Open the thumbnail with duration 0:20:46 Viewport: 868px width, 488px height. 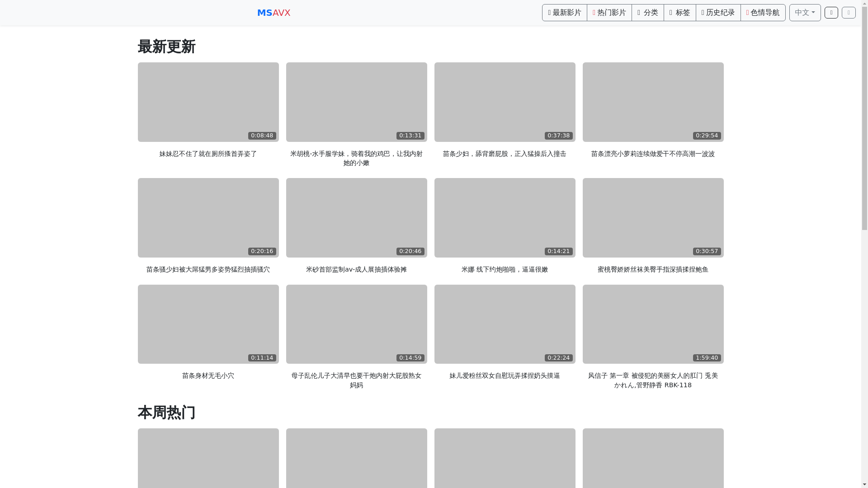356,218
